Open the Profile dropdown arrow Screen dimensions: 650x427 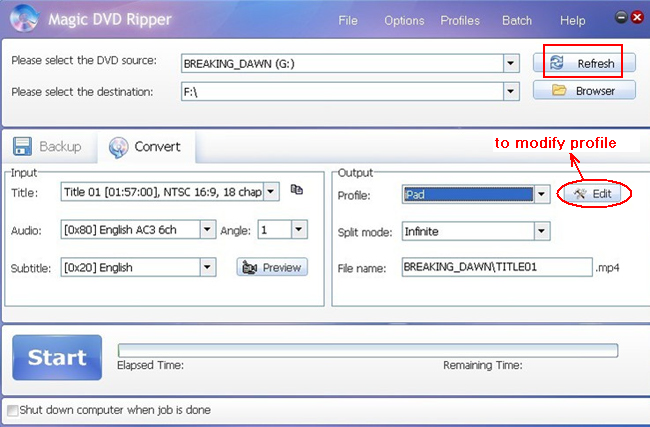coord(541,194)
